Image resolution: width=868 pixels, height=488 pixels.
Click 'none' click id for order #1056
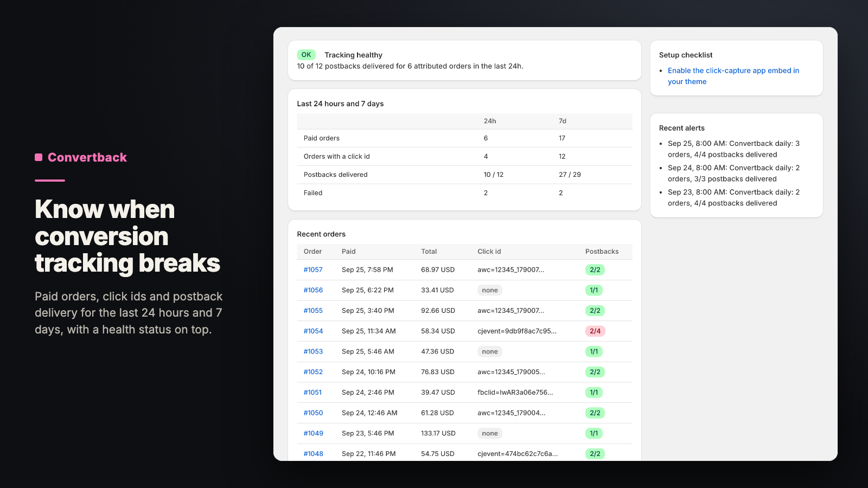[490, 290]
